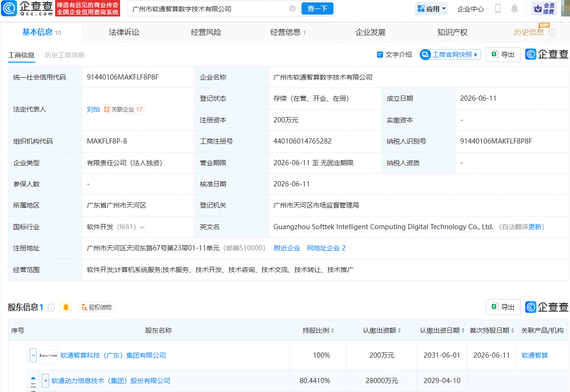Viewport: 570px width, 392px height.
Task: Open 软通动力信息技术（集团）股份有限公司 link
Action: pyautogui.click(x=111, y=381)
